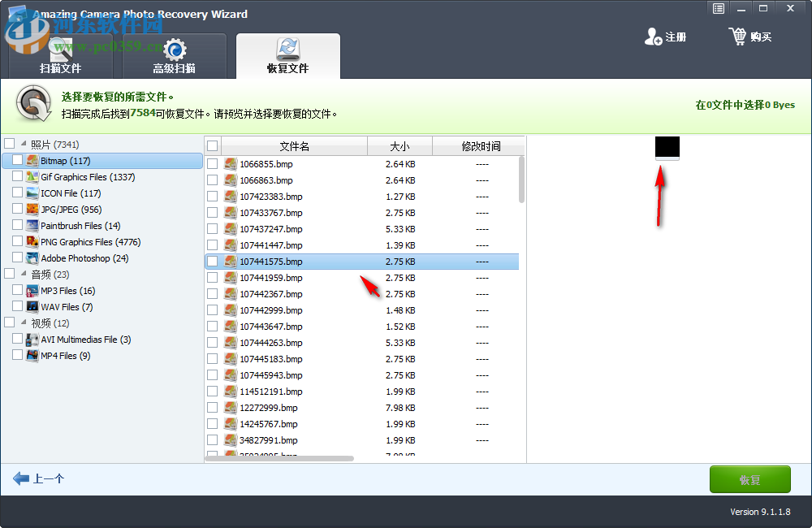
Task: Click the JPG/JPEG file type icon
Action: click(x=31, y=209)
